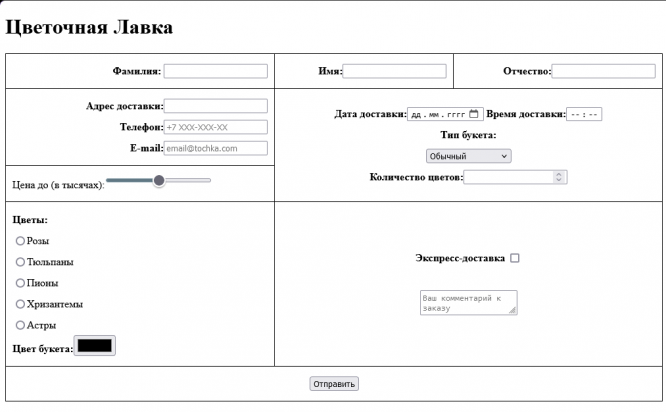666x412 pixels.
Task: Select the Тюльпаны radio button
Action: [20, 262]
